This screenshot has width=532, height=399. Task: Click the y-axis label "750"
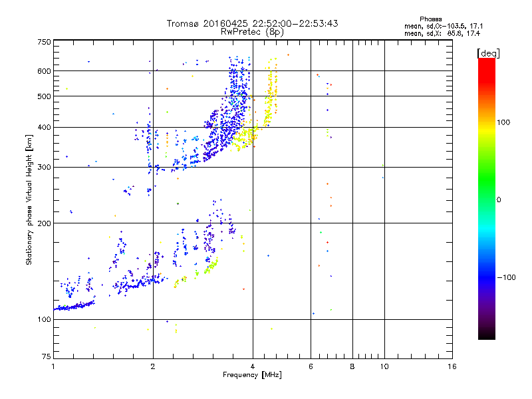[x=44, y=42]
